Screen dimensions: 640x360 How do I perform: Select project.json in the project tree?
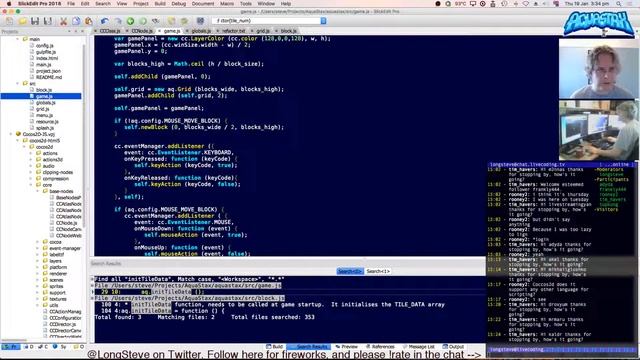[48, 71]
